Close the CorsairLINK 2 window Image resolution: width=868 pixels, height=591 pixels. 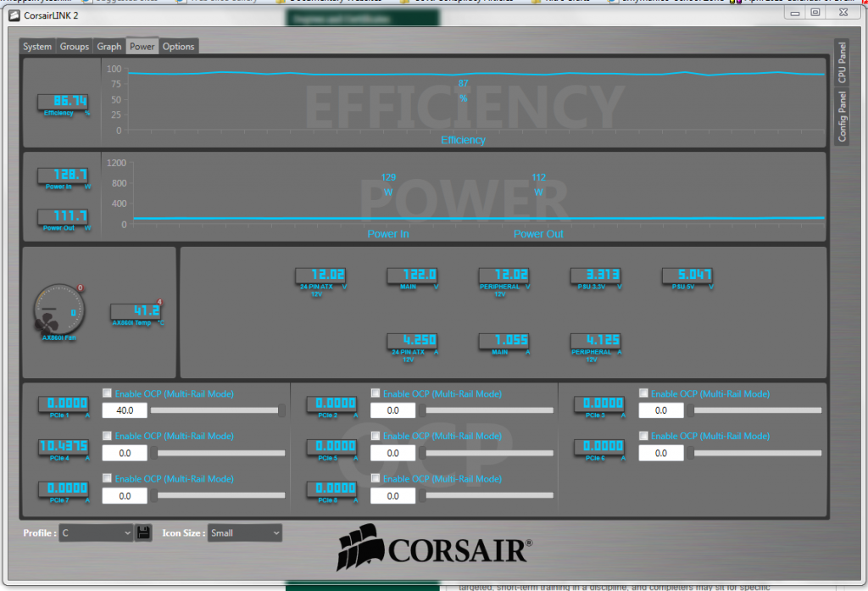[x=843, y=13]
